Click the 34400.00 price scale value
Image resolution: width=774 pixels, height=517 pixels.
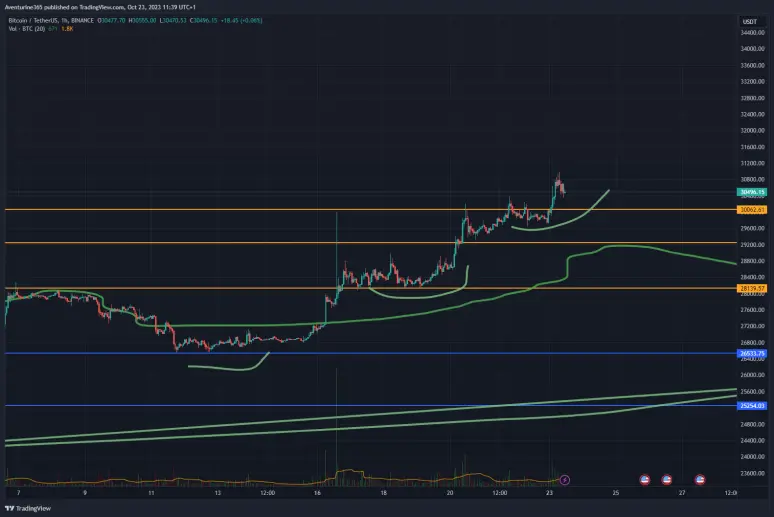tap(752, 33)
